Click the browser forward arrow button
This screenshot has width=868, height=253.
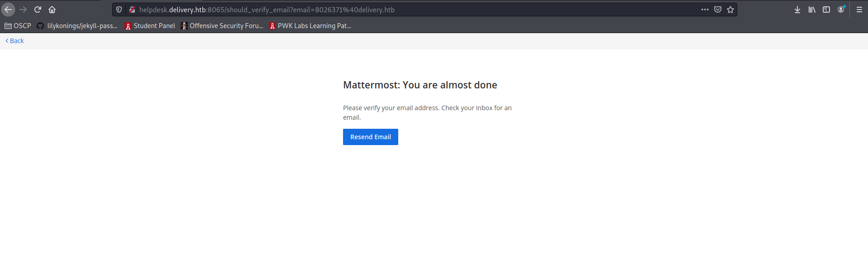[x=23, y=10]
